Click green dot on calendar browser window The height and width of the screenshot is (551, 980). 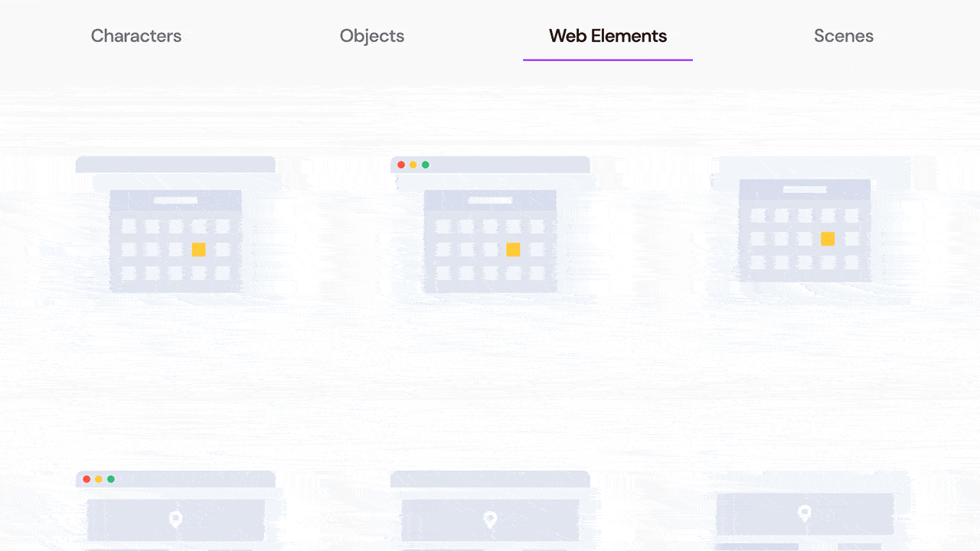coord(426,165)
